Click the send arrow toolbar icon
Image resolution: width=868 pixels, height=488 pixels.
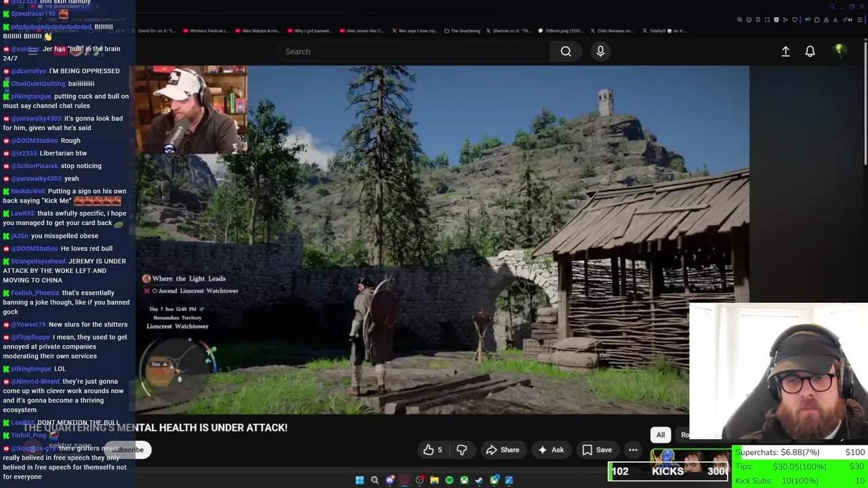(x=785, y=20)
